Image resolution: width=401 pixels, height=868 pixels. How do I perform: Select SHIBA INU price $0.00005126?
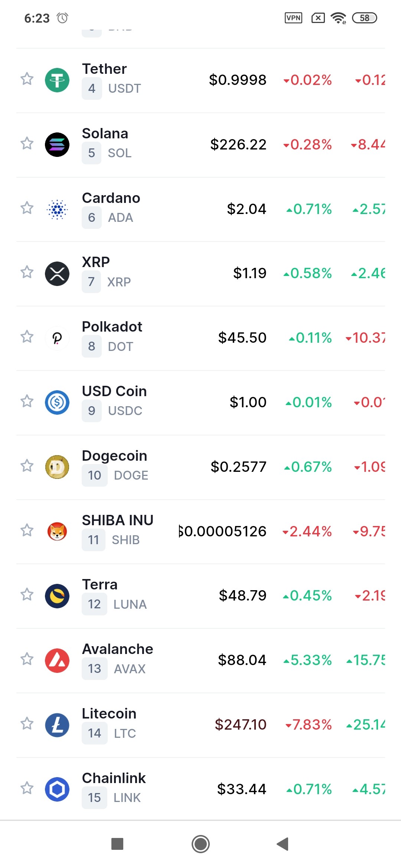pyautogui.click(x=222, y=531)
